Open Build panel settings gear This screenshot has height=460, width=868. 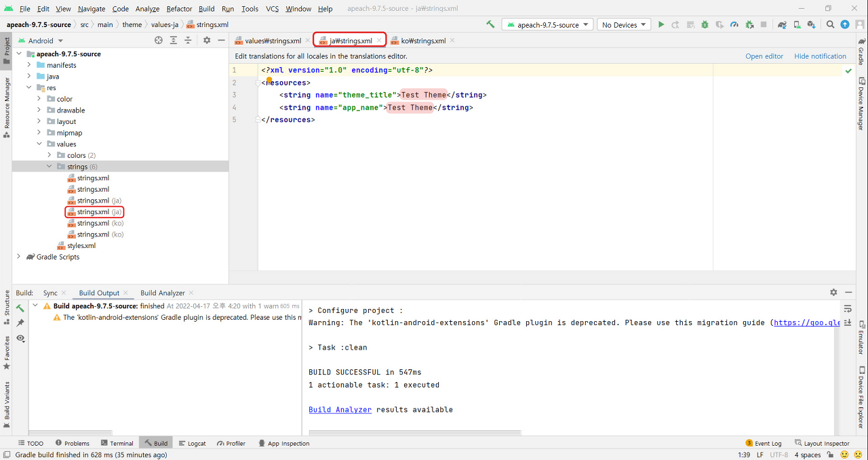[833, 293]
